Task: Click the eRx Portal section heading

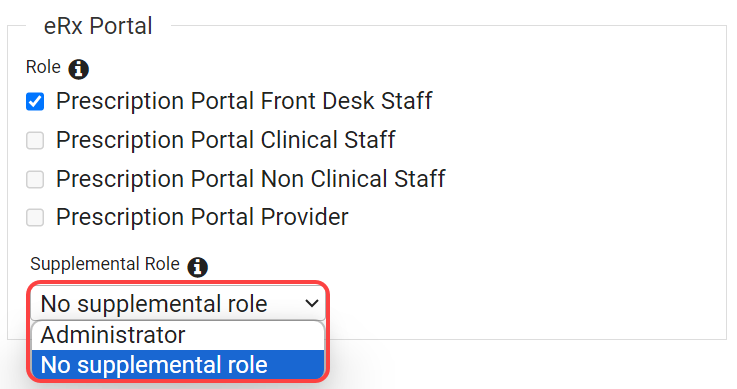Action: (x=98, y=26)
